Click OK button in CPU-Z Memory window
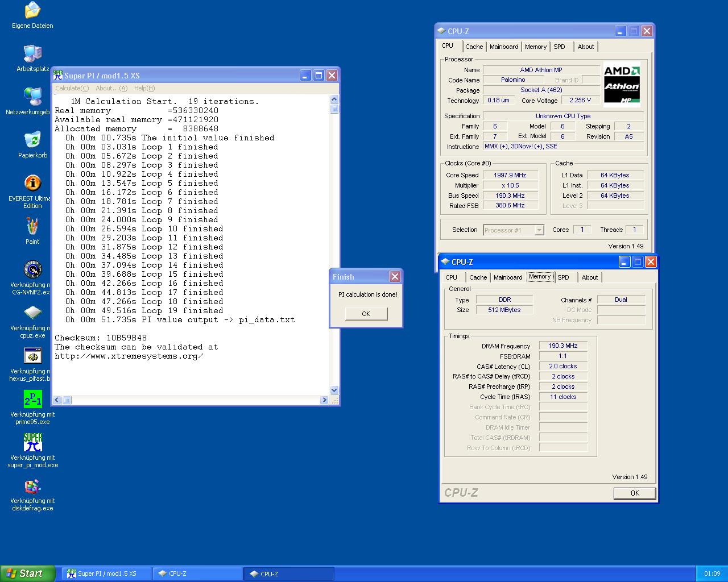728x582 pixels. pos(635,493)
